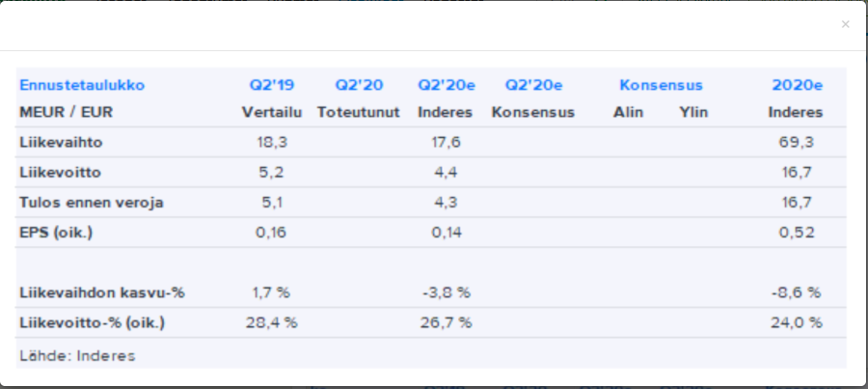Select the Liikevoitto row label
This screenshot has width=868, height=389.
pyautogui.click(x=61, y=172)
